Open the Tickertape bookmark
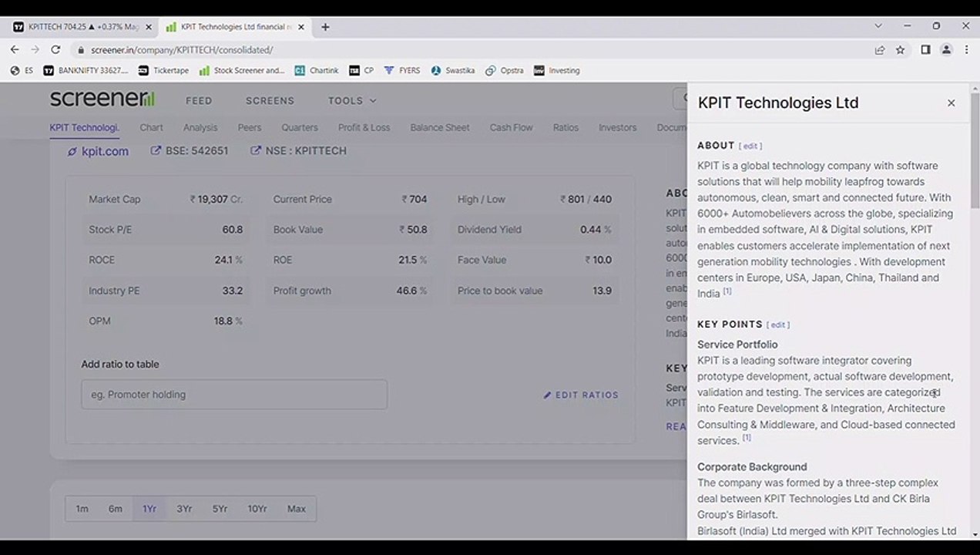Screen dimensions: 980x555 (163, 70)
